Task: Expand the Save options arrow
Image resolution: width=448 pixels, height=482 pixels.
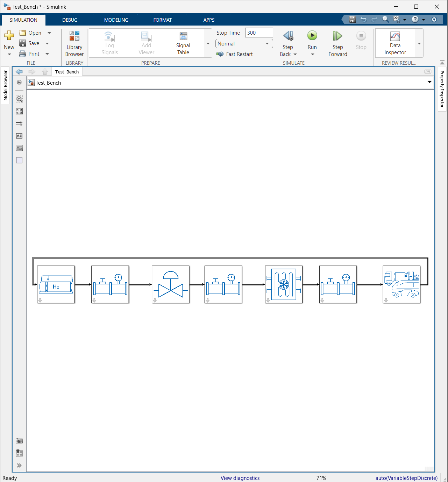Action: (x=47, y=43)
